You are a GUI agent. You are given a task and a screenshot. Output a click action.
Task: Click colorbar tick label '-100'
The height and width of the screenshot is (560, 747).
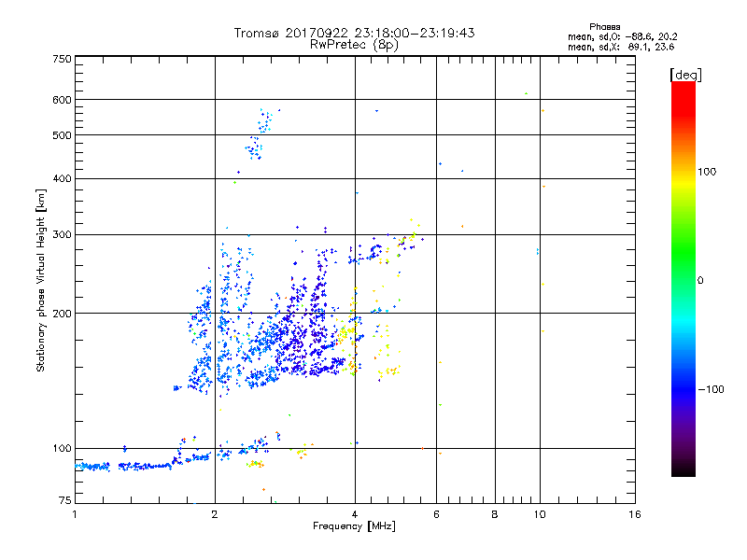click(x=711, y=389)
